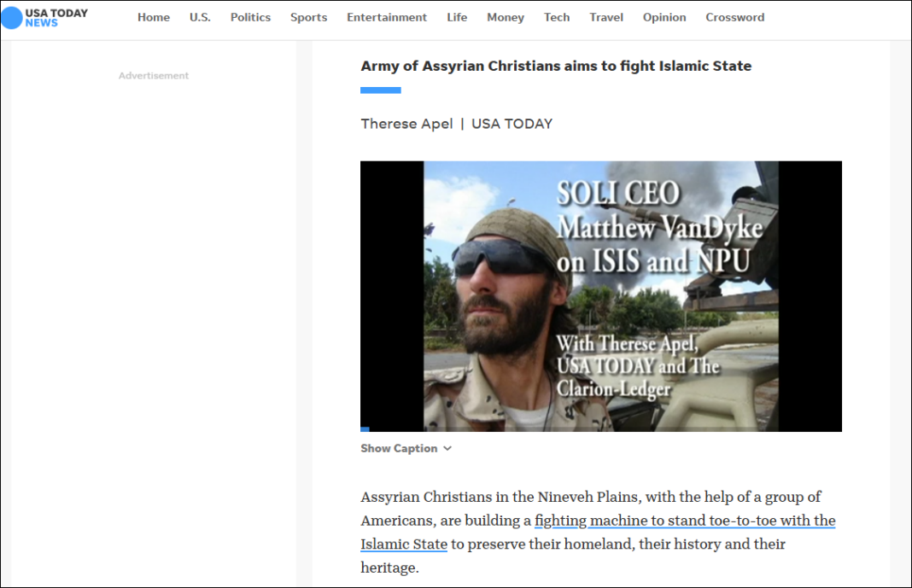Expand the Show Caption toggle
912x588 pixels.
pyautogui.click(x=399, y=449)
